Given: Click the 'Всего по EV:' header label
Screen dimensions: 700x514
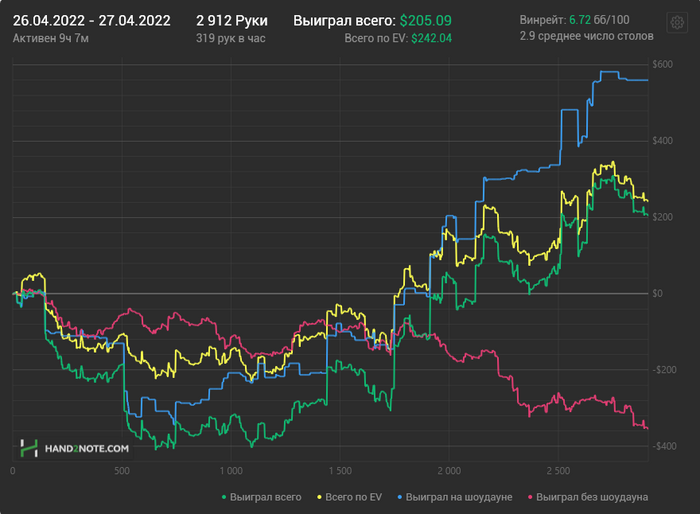Looking at the screenshot, I should 376,38.
